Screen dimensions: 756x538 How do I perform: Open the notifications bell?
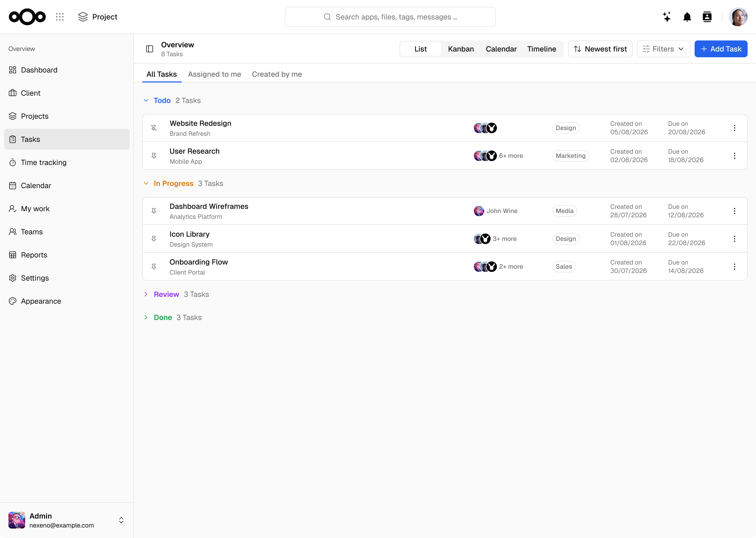(687, 17)
